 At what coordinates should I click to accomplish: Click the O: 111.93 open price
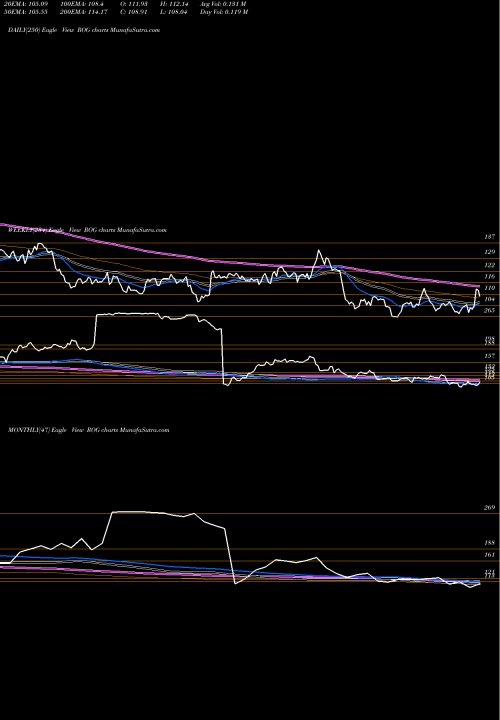point(134,4)
